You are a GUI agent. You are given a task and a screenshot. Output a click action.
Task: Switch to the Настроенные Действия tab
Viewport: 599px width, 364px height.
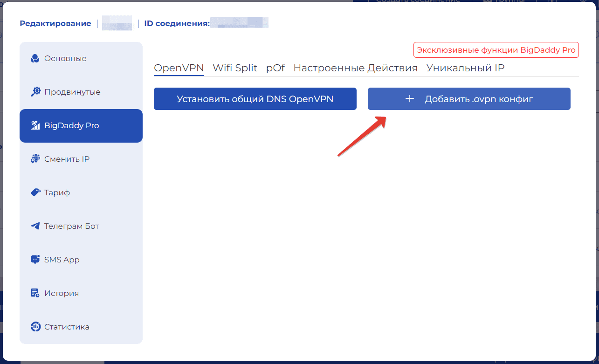click(x=355, y=68)
